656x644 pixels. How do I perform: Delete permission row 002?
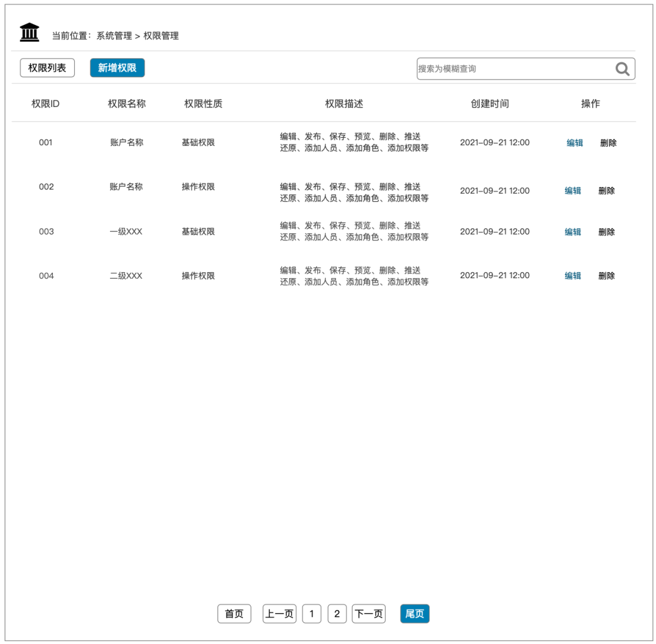pyautogui.click(x=607, y=191)
